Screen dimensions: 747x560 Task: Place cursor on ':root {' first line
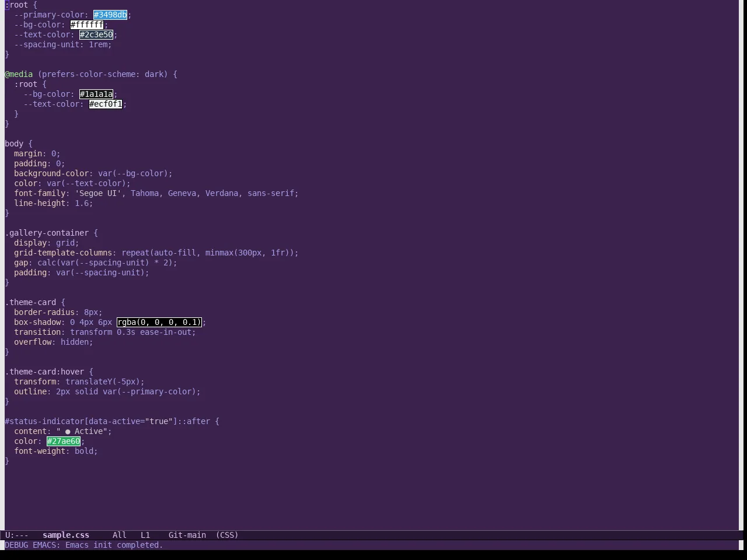(x=21, y=5)
